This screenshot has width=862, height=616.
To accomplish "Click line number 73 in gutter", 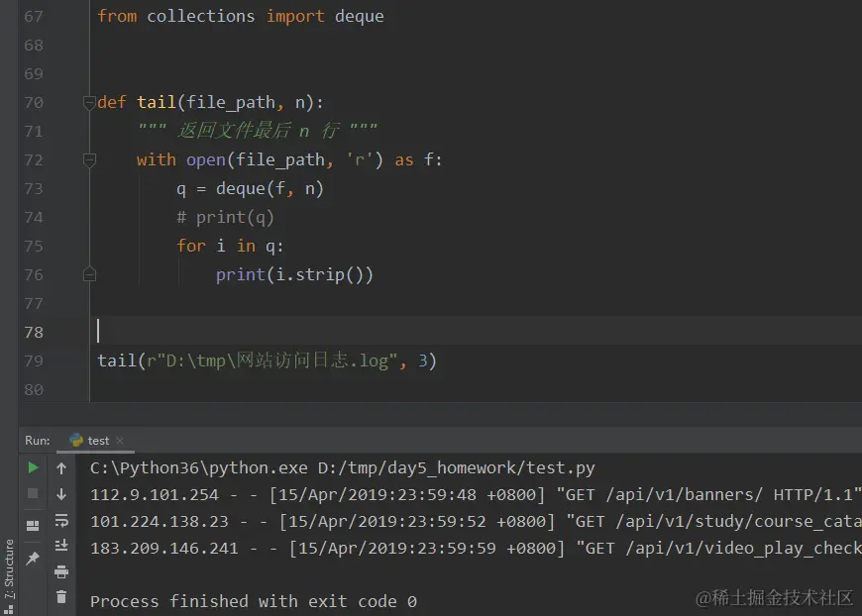I will (x=34, y=188).
